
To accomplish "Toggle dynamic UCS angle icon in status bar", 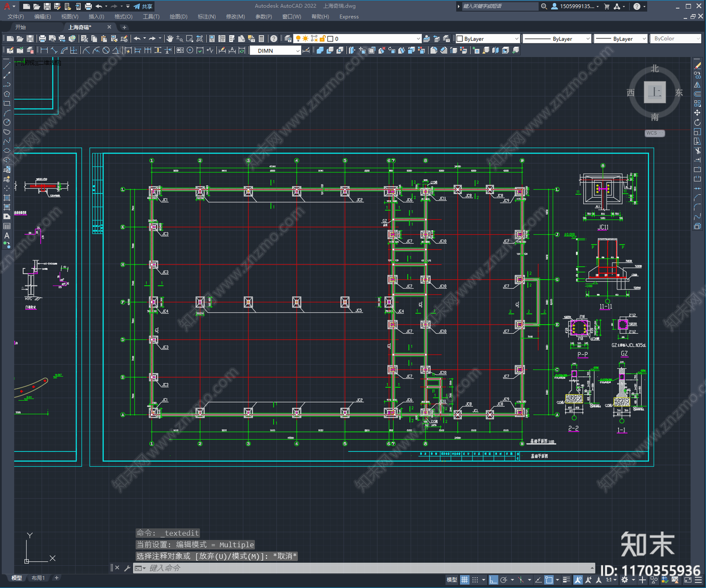I will click(x=538, y=580).
